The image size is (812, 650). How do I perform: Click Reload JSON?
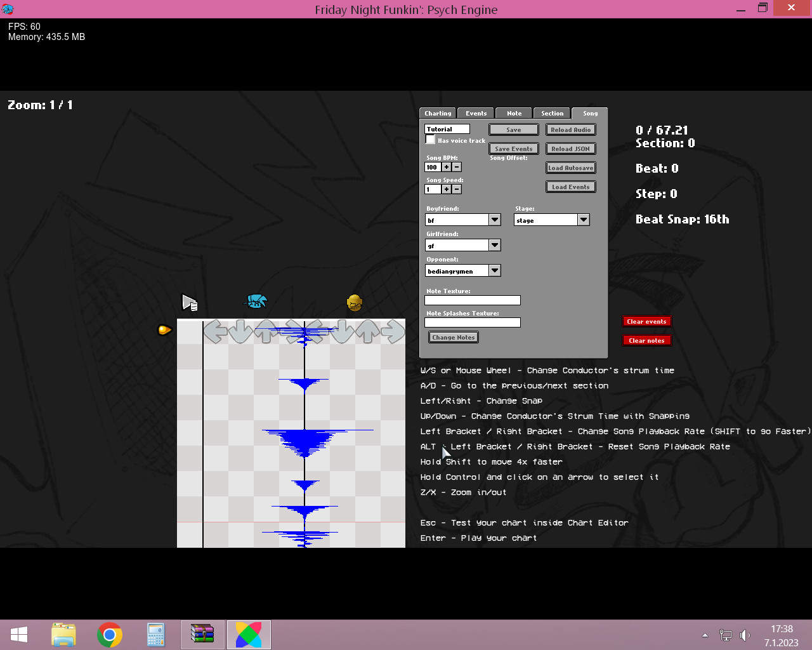coord(571,149)
